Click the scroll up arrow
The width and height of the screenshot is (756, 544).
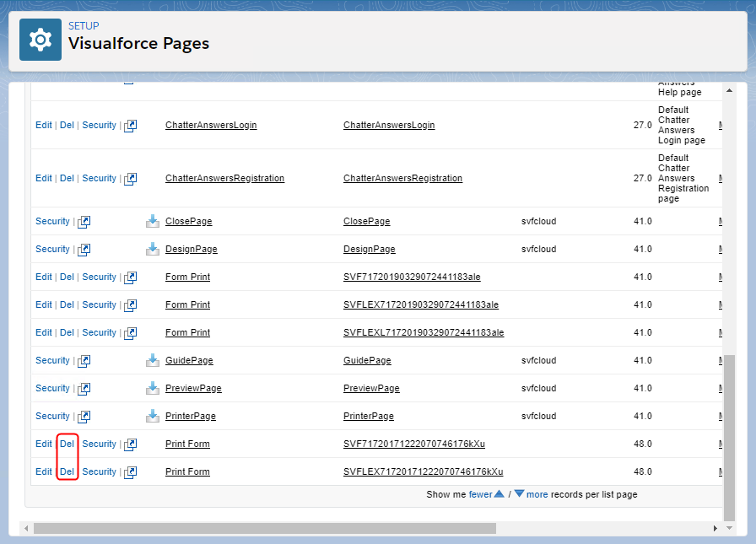pyautogui.click(x=730, y=90)
